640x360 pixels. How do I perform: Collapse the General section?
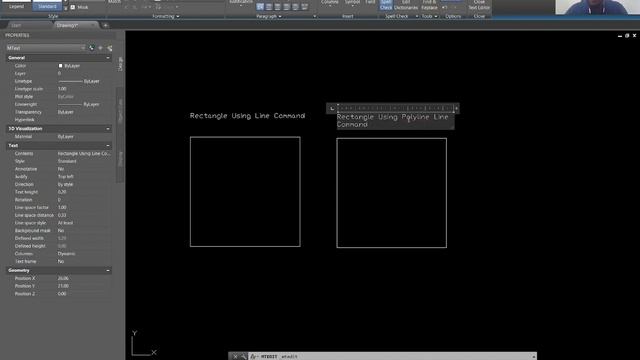click(108, 58)
